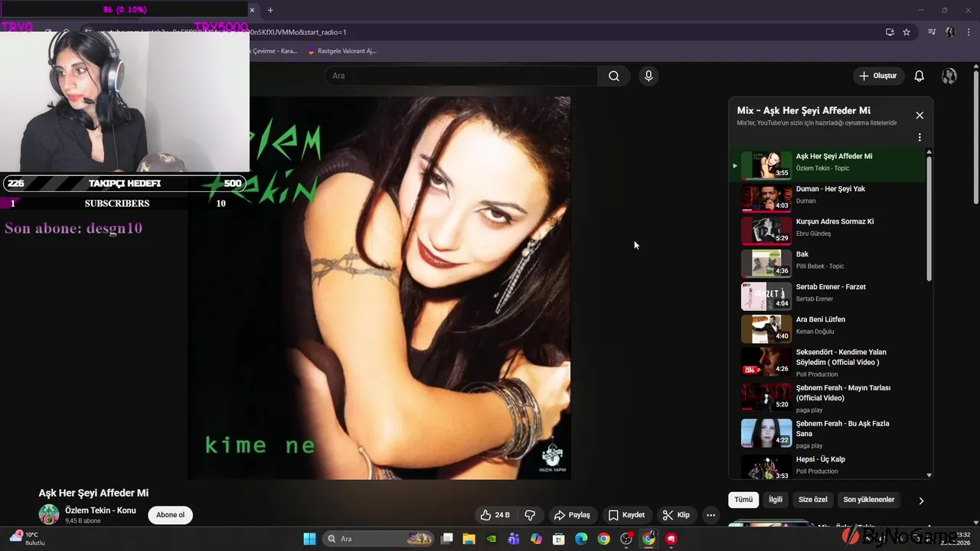Open Özlem Tekin - Konu channel link
The height and width of the screenshot is (551, 980).
pyautogui.click(x=100, y=510)
